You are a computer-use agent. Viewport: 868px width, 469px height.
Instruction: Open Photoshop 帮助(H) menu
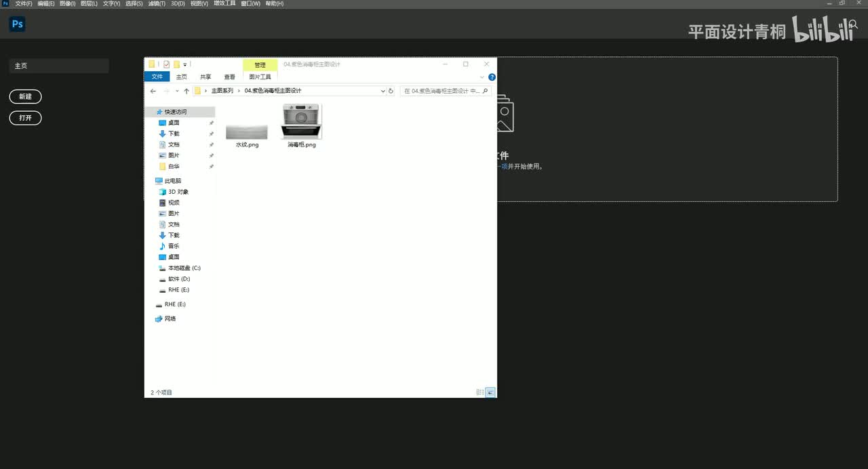click(x=275, y=3)
